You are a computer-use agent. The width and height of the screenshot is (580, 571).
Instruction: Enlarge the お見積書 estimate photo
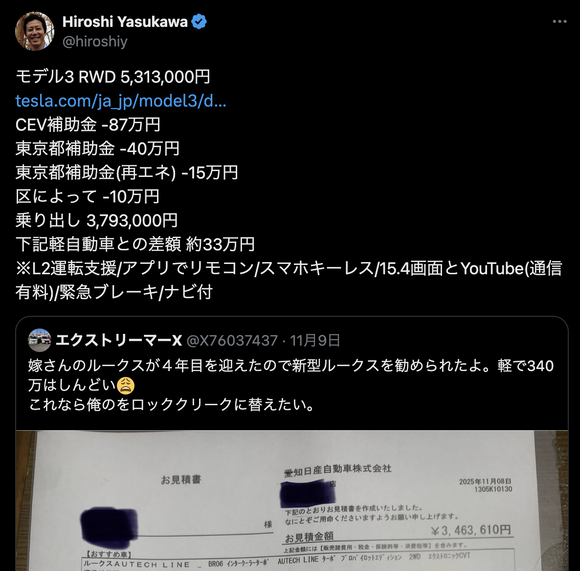[x=292, y=500]
